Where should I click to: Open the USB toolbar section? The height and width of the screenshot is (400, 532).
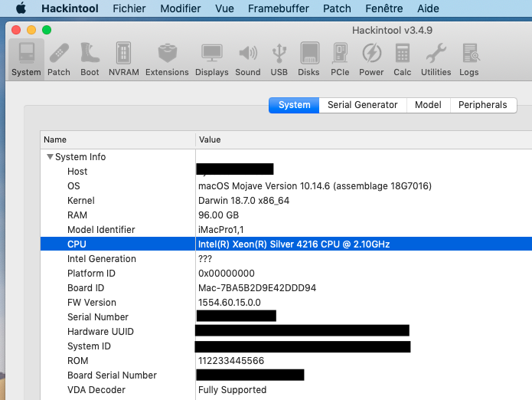point(279,60)
